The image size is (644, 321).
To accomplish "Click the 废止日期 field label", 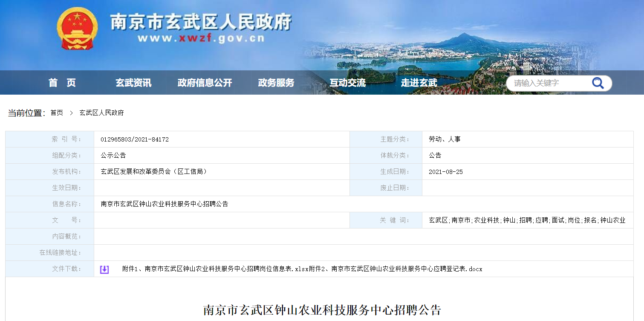I will (x=395, y=188).
